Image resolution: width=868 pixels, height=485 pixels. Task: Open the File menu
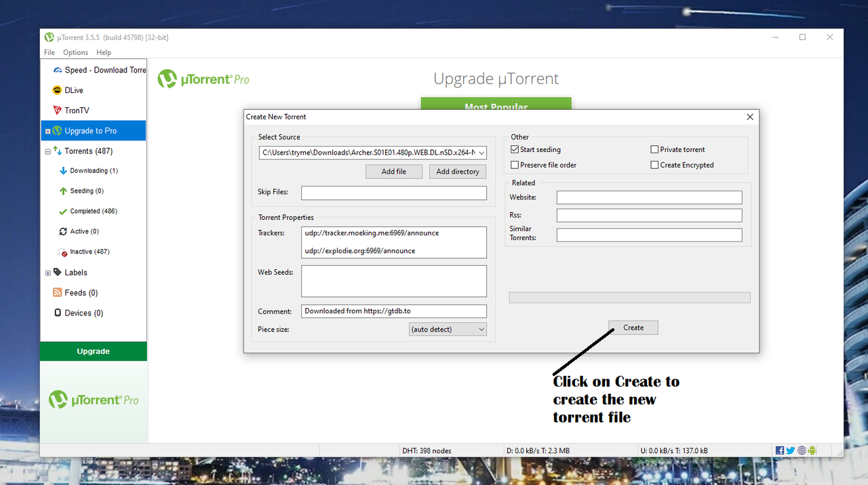(x=50, y=52)
